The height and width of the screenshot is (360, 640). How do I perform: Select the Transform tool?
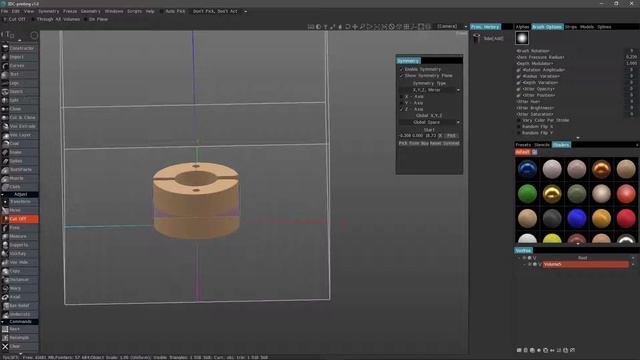click(20, 202)
